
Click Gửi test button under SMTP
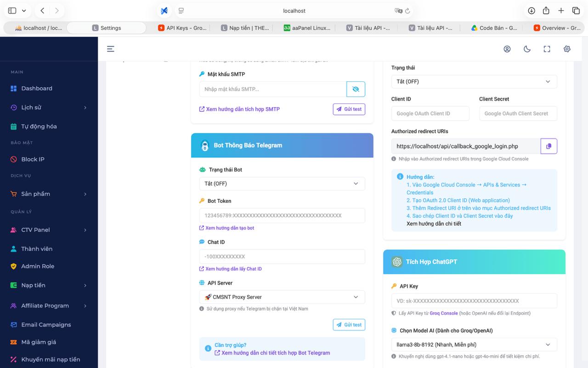pyautogui.click(x=349, y=109)
